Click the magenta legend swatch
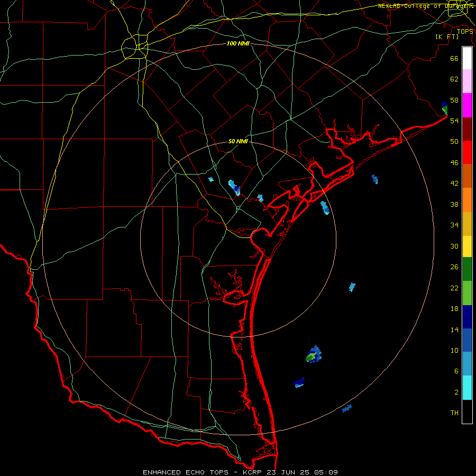The height and width of the screenshot is (476, 476). [x=467, y=105]
